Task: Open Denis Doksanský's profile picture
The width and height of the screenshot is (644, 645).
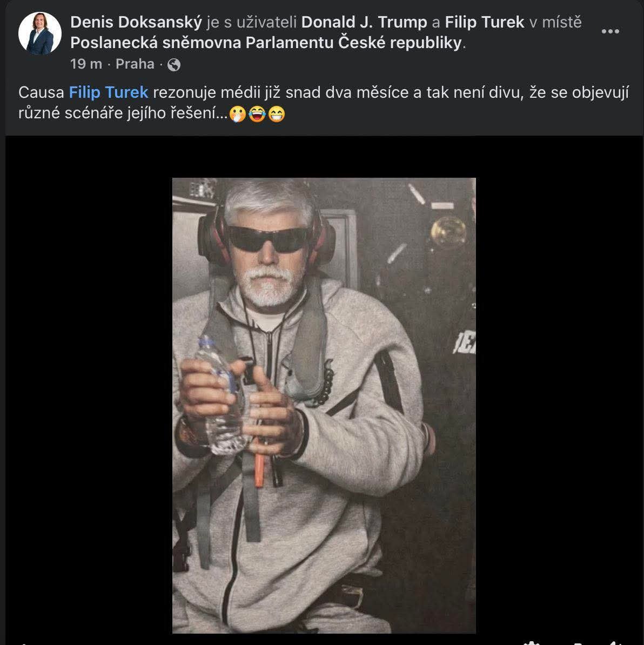Action: (x=40, y=33)
